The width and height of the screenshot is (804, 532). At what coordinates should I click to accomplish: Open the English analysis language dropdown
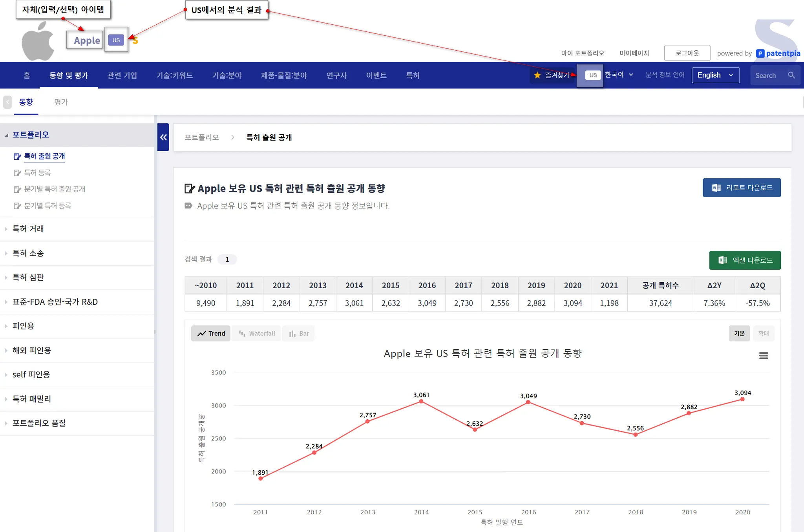pos(715,75)
